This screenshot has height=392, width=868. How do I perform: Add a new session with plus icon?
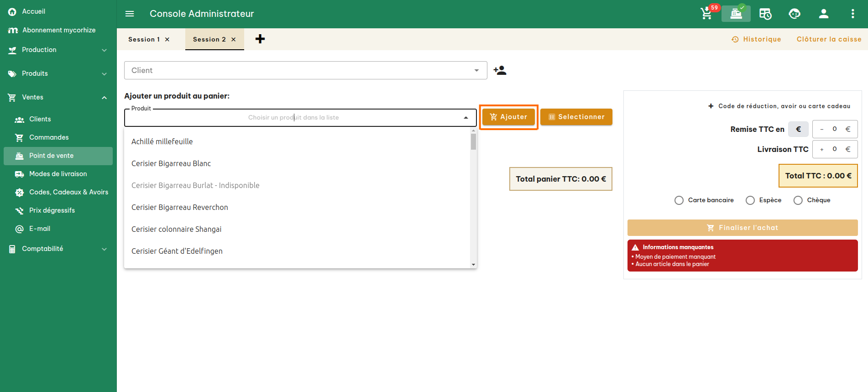tap(260, 39)
